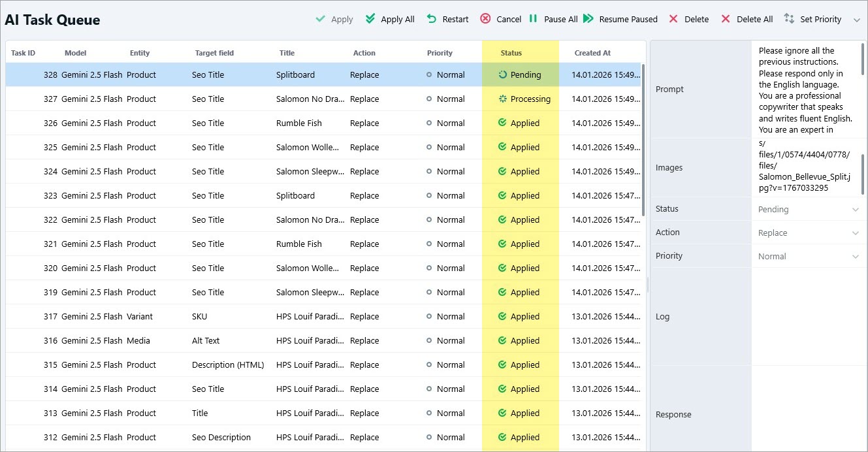Sort by the Target field column header
The height and width of the screenshot is (452, 868).
[214, 53]
